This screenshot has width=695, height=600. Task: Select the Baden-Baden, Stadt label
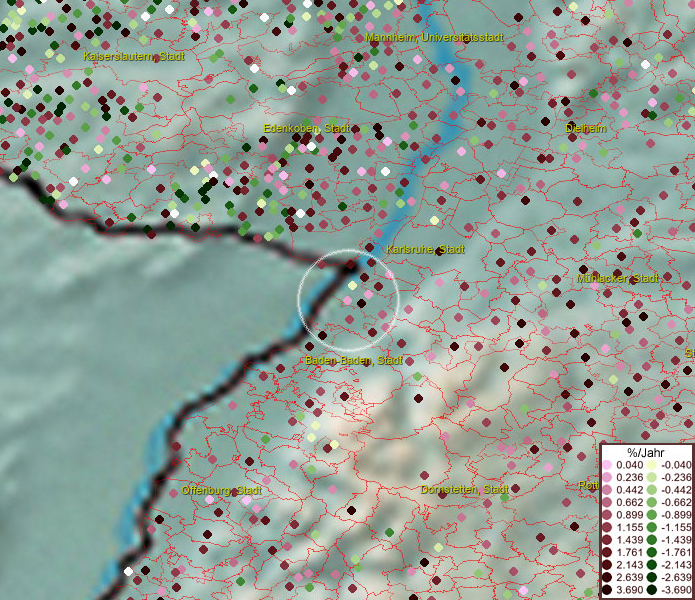(354, 360)
